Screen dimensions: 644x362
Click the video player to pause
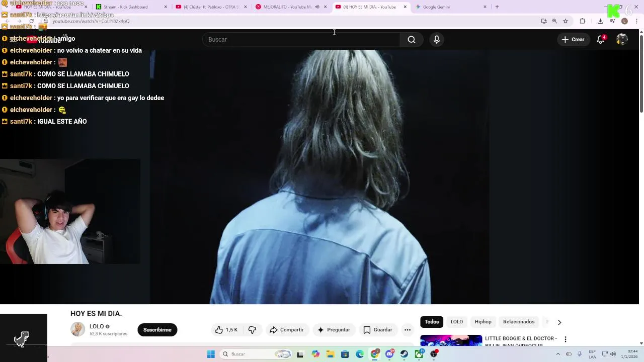pos(319,176)
